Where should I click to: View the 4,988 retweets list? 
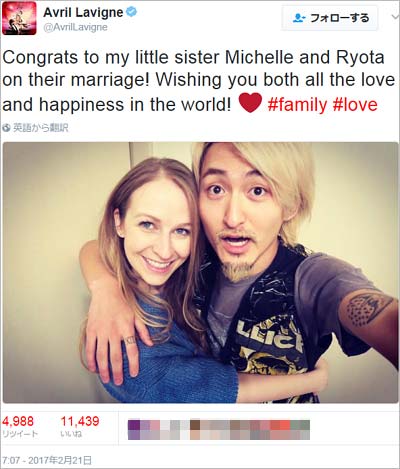click(20, 426)
